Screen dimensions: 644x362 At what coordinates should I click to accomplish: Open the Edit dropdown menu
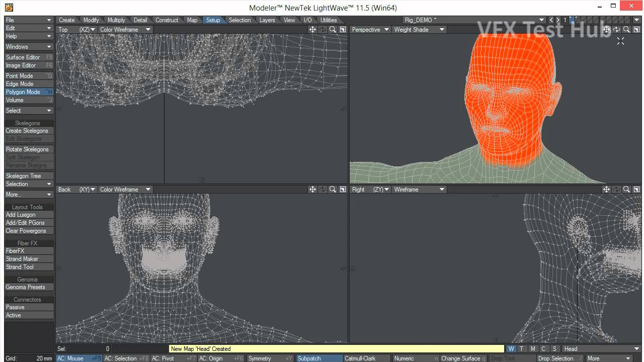[29, 28]
